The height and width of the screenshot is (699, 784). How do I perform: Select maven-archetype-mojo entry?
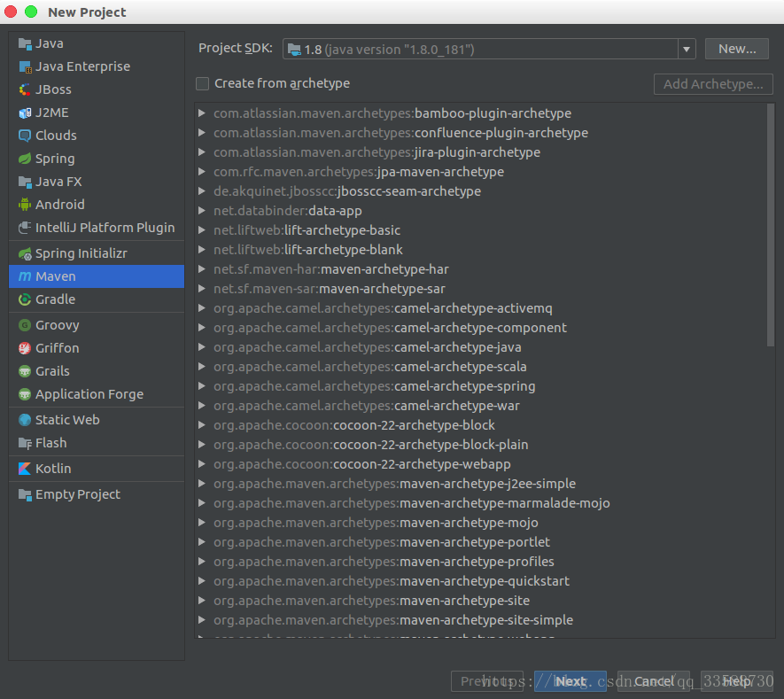point(376,523)
